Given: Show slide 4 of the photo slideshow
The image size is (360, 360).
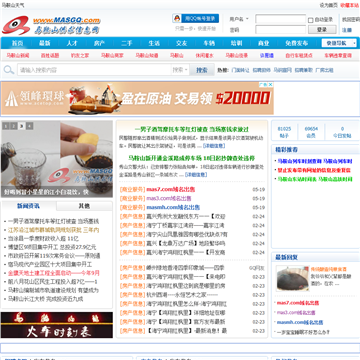Looking at the screenshot, I should [x=30, y=126].
